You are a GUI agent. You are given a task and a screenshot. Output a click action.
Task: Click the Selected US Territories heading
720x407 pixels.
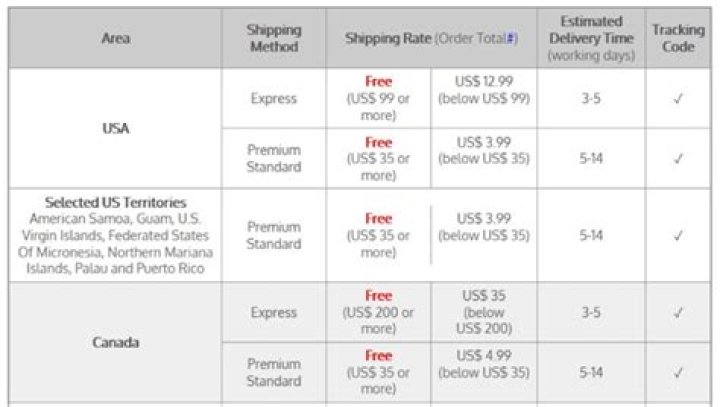(115, 202)
